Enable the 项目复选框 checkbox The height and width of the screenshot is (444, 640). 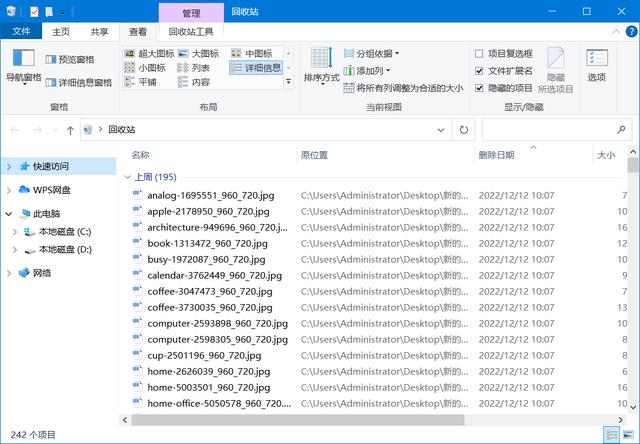pyautogui.click(x=480, y=53)
